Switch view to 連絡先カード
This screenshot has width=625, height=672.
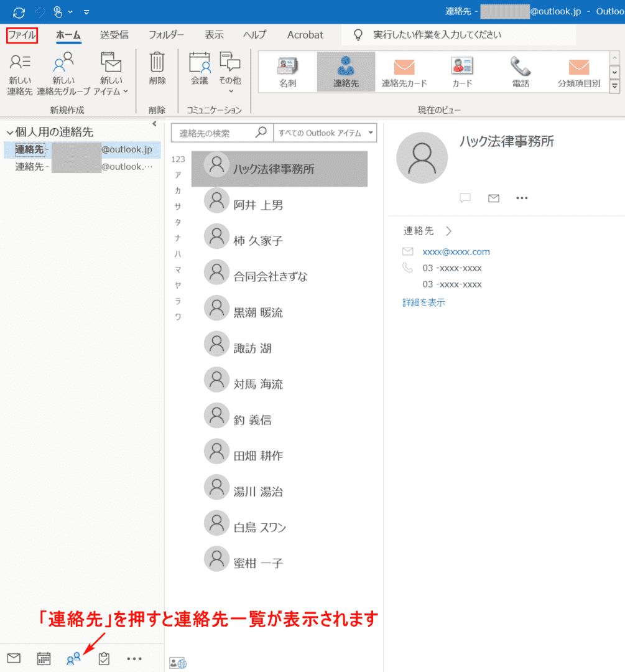(x=404, y=72)
